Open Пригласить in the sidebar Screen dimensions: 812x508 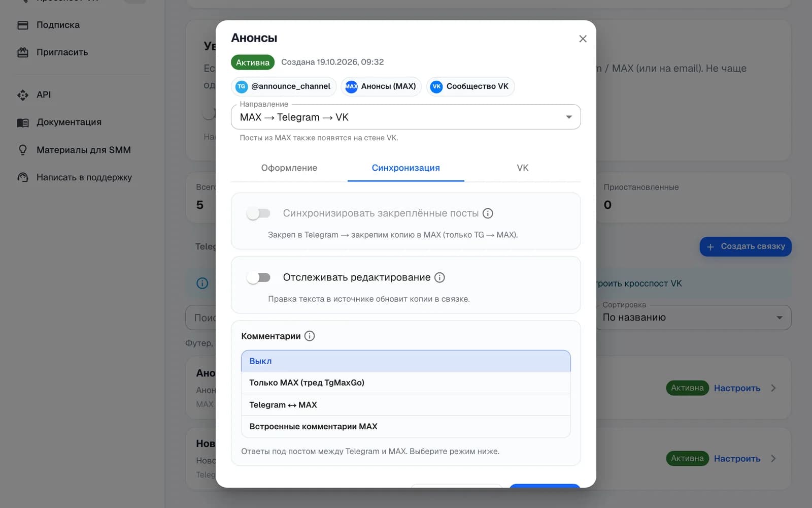click(62, 52)
